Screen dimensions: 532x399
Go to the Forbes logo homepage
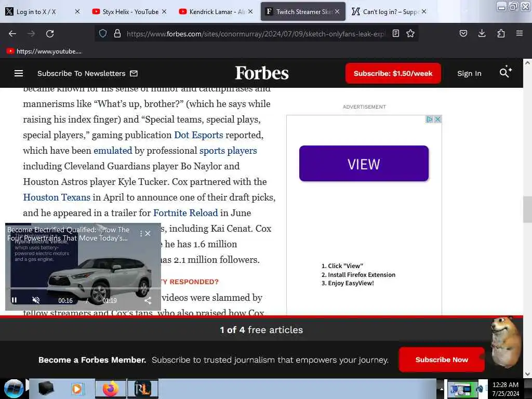tap(262, 73)
